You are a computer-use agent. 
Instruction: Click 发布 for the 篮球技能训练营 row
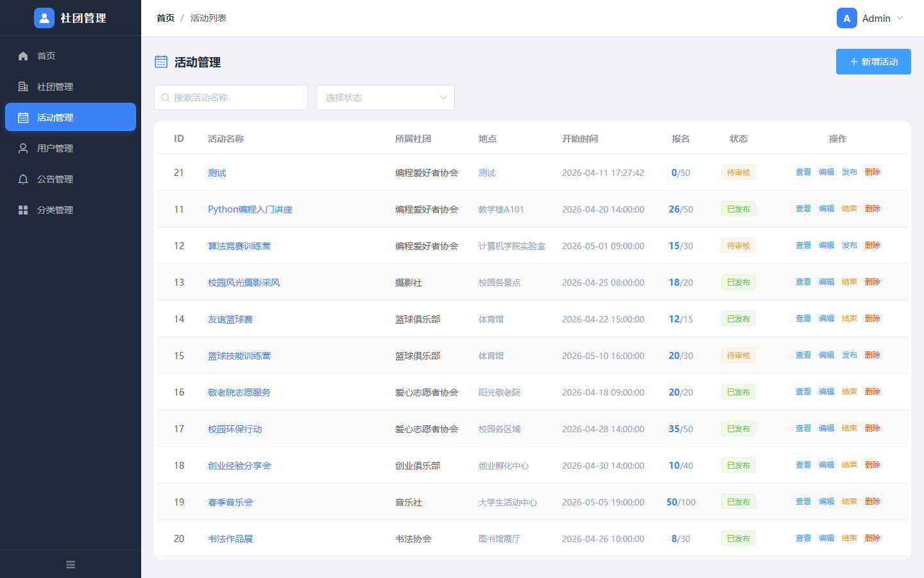[x=850, y=355]
